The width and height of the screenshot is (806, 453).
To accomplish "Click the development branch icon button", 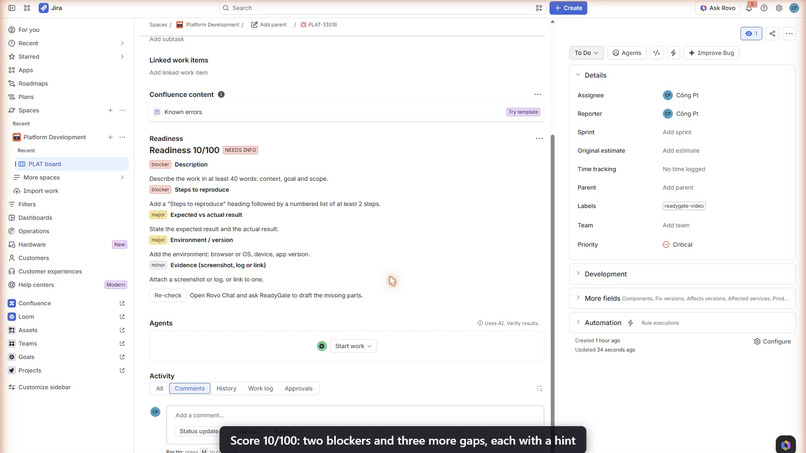I will 656,53.
